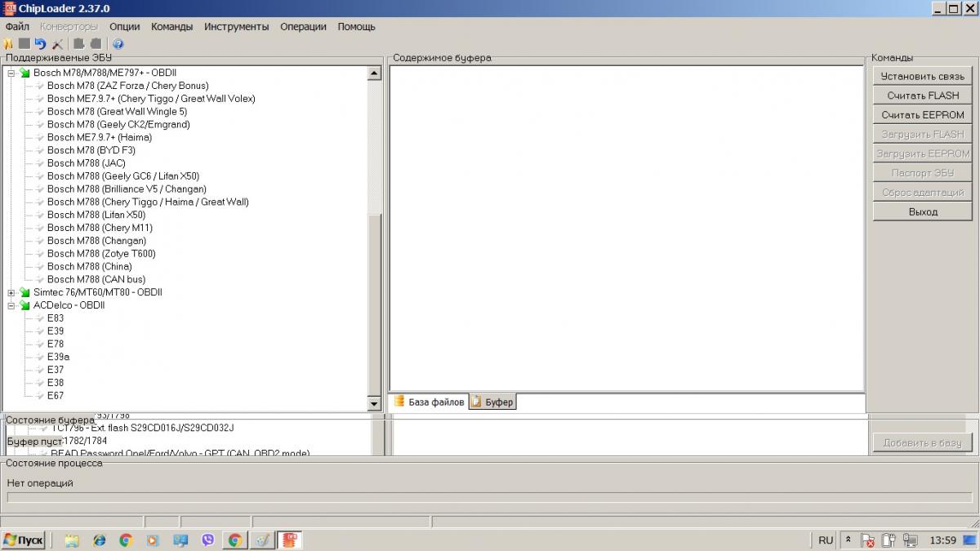980x551 pixels.
Task: Click the Выход button
Action: [923, 211]
